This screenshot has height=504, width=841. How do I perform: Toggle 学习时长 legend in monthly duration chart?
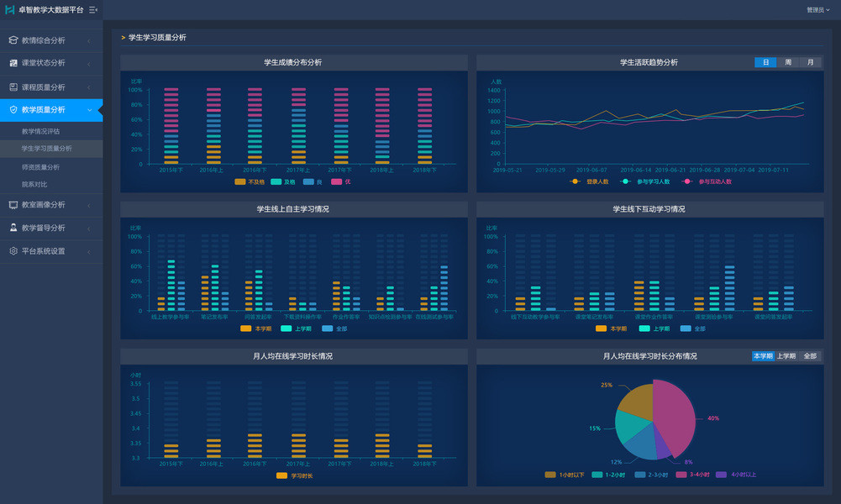click(x=294, y=475)
